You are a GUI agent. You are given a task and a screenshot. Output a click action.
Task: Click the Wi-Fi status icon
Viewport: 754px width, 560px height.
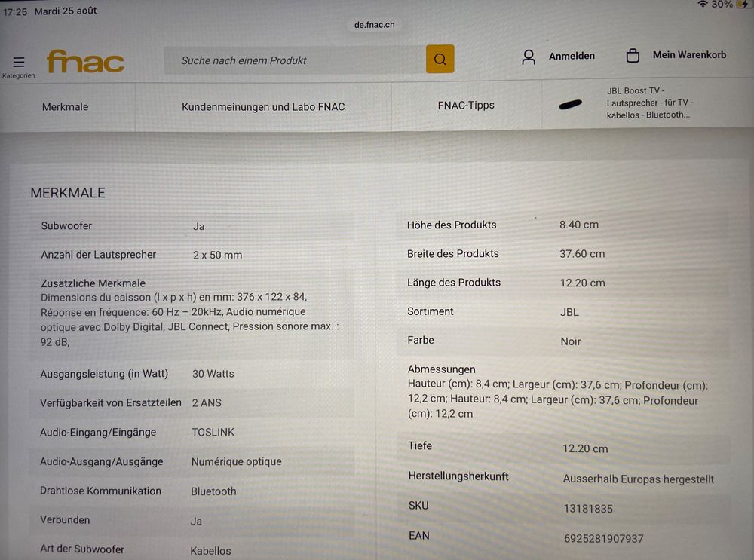[703, 5]
